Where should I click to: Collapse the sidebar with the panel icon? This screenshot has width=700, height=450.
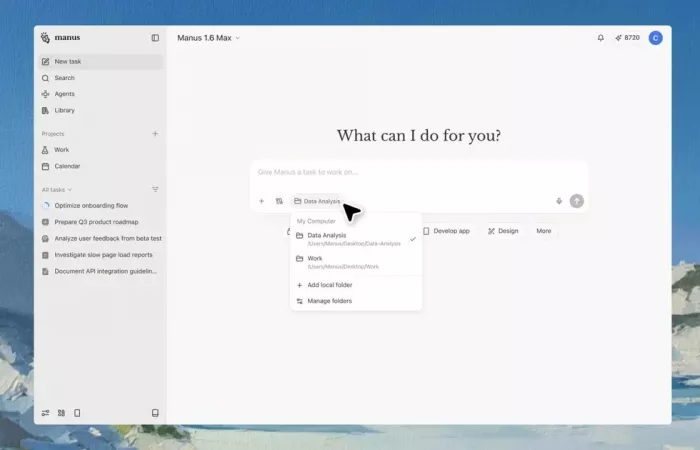[155, 38]
